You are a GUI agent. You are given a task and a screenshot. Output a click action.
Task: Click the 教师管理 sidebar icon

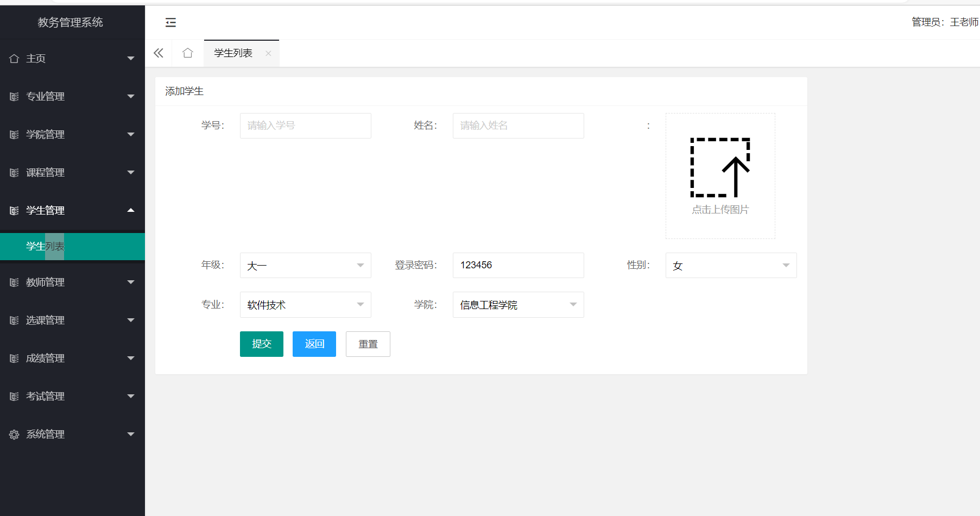(14, 282)
